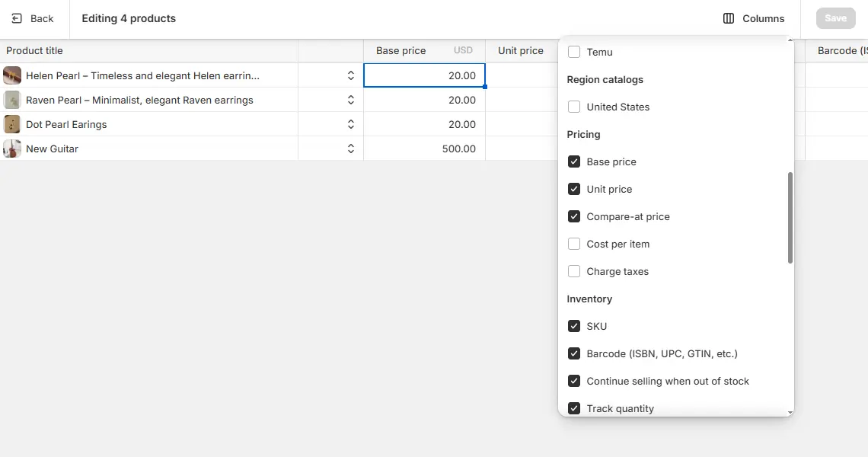Click the stepper control on the Dot Pearl Earings row
Viewport: 868px width, 457px height.
(350, 124)
